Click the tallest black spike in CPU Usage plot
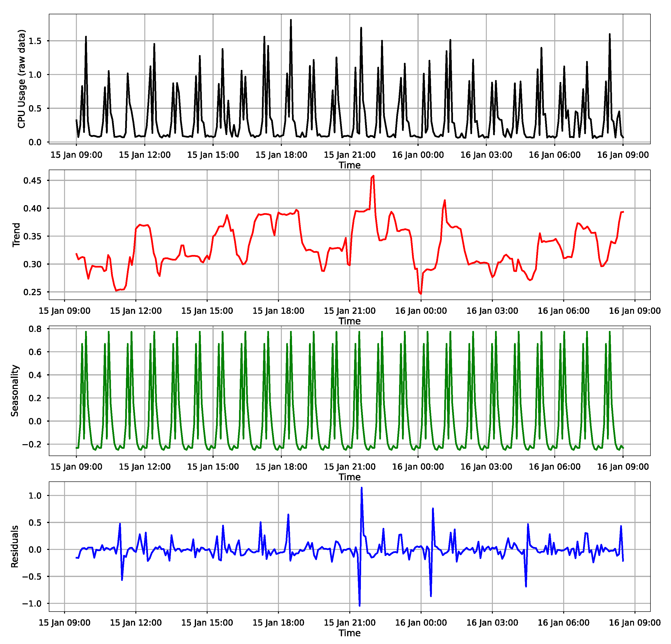 coord(291,21)
